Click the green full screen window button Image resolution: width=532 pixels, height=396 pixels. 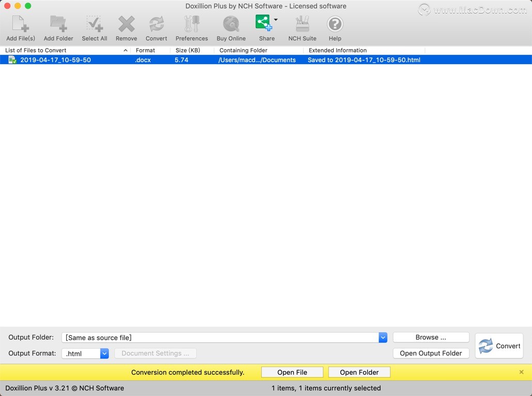pos(28,6)
